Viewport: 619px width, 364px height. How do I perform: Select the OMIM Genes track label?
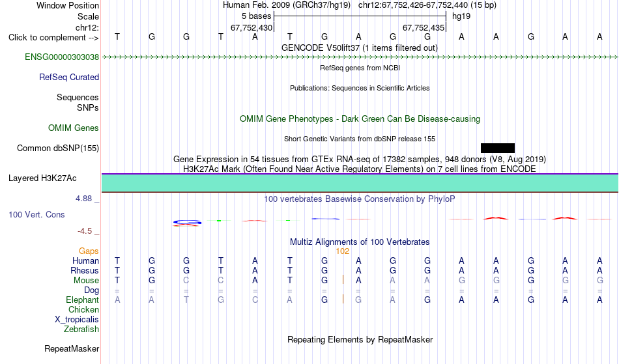[74, 128]
